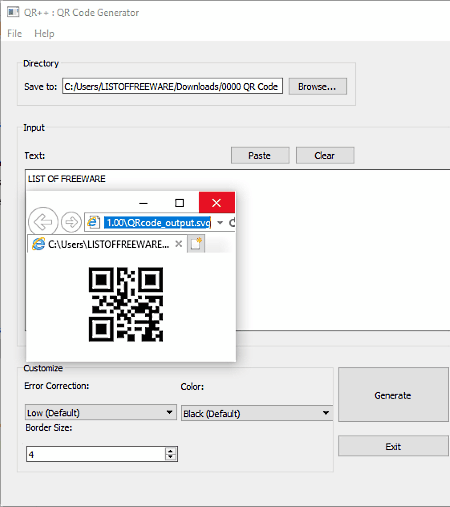
Task: Refresh the QRcode_output.svg page
Action: pos(232,222)
